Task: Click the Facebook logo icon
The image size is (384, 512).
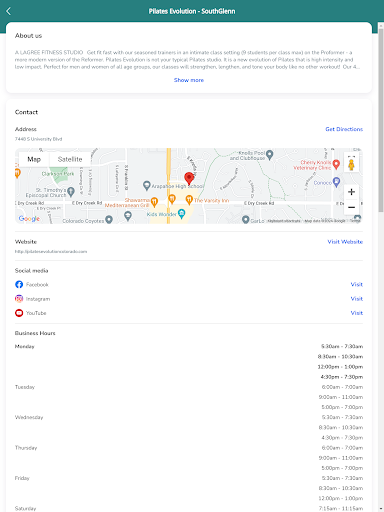Action: [x=19, y=284]
